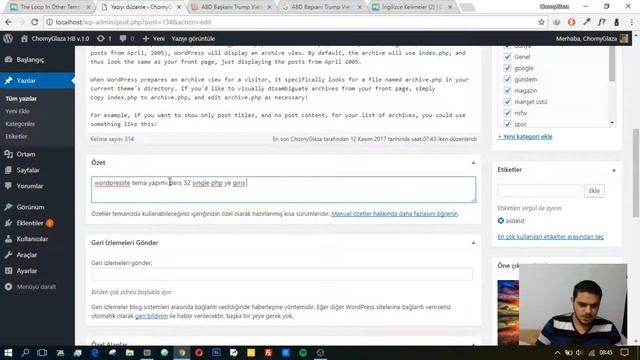Open the notification center icon
The image size is (640, 360).
coord(624,353)
